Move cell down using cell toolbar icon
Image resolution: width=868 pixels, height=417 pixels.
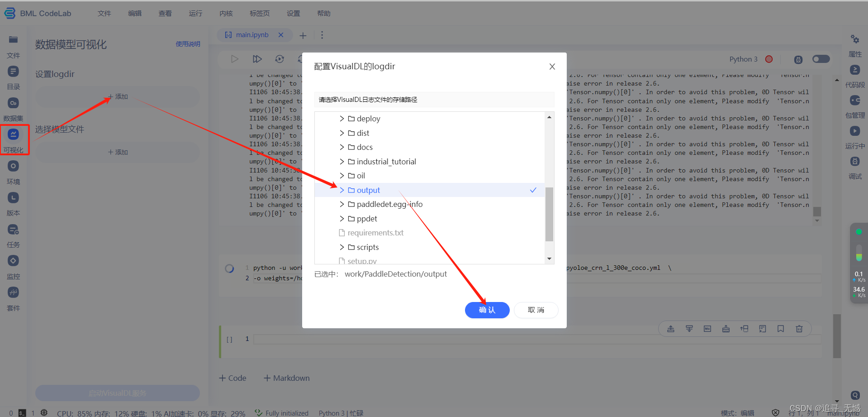point(689,329)
